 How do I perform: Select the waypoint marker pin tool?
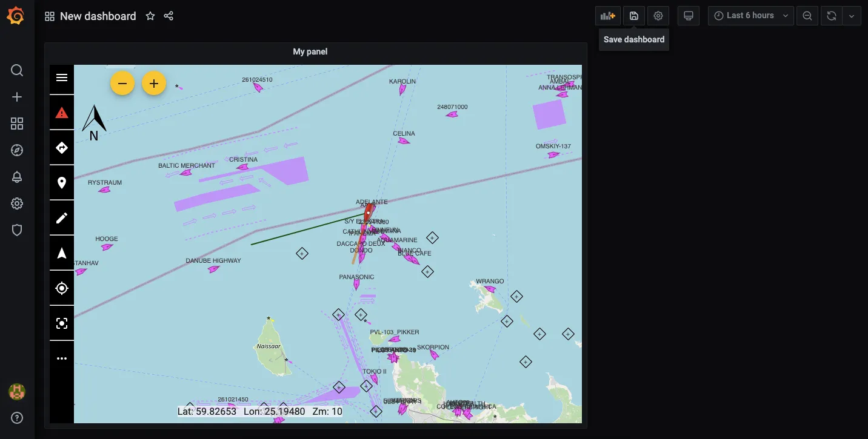pyautogui.click(x=61, y=183)
